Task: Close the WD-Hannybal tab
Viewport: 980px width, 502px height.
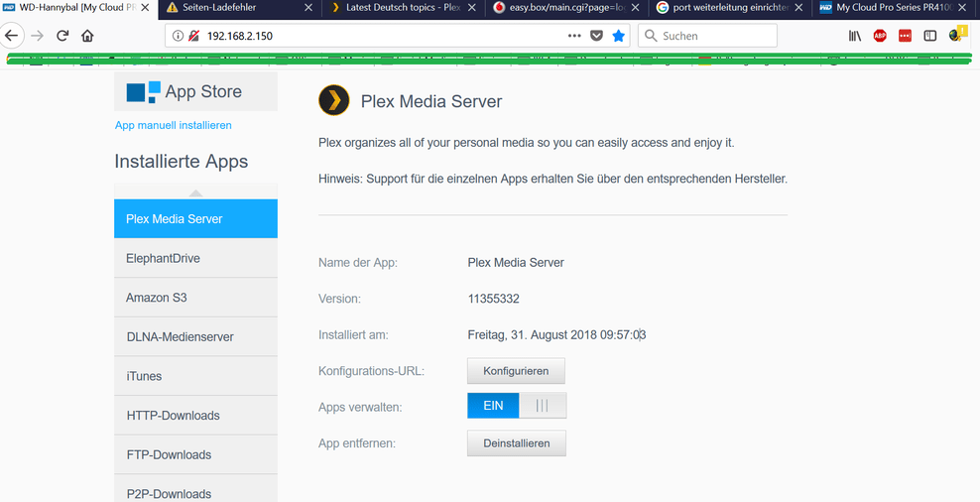Action: 145,8
